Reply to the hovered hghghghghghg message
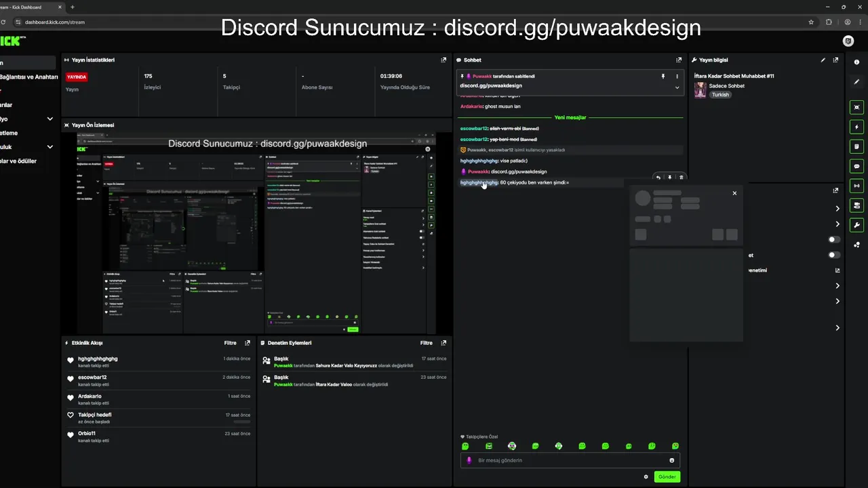868x488 pixels. tap(658, 178)
